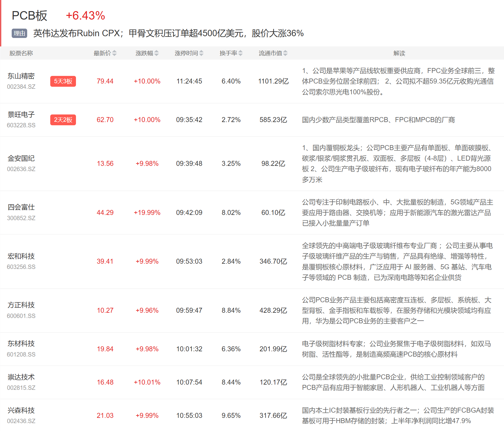Viewport: 504px width, 431px height.
Task: Click the stock code 601208.SS
Action: coord(21,354)
